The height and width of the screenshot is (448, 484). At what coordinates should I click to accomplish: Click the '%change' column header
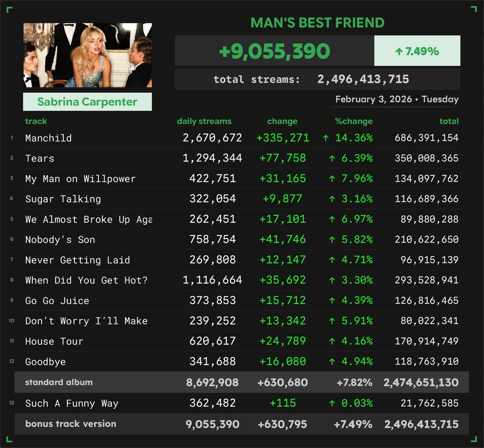[x=354, y=121]
